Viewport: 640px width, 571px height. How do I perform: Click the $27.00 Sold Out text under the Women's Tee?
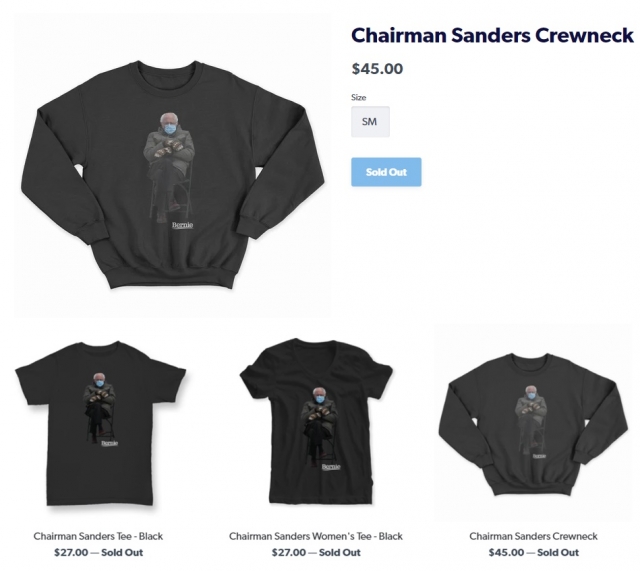point(316,553)
